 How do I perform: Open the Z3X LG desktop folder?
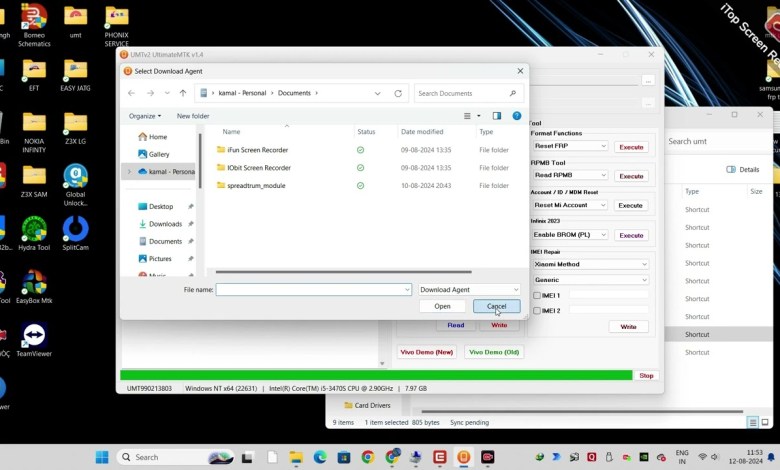75,128
